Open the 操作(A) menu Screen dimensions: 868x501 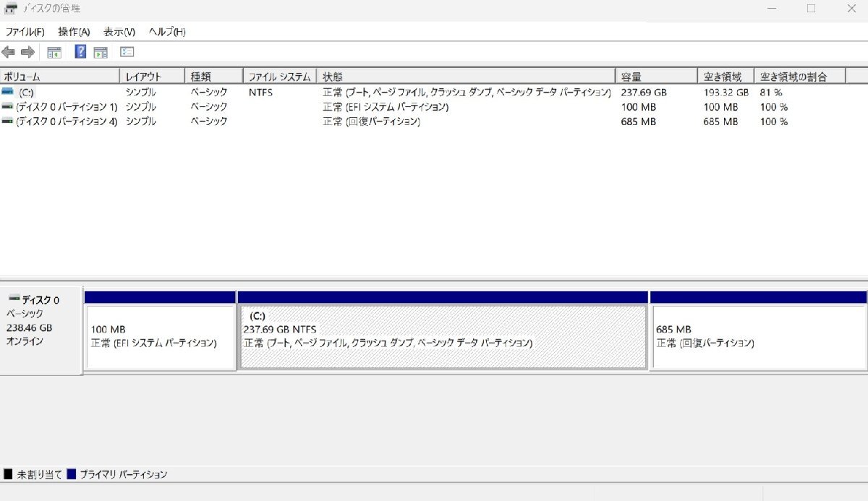pyautogui.click(x=74, y=32)
